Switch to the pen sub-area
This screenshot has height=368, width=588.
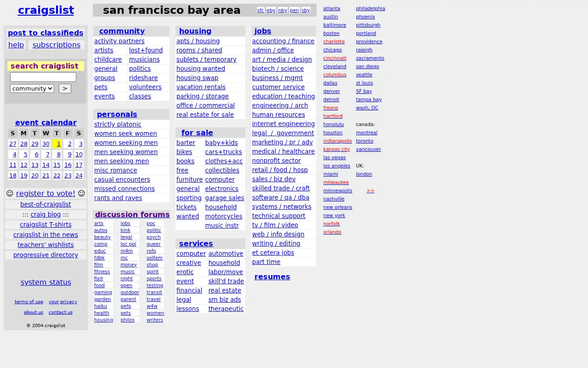coord(294,10)
